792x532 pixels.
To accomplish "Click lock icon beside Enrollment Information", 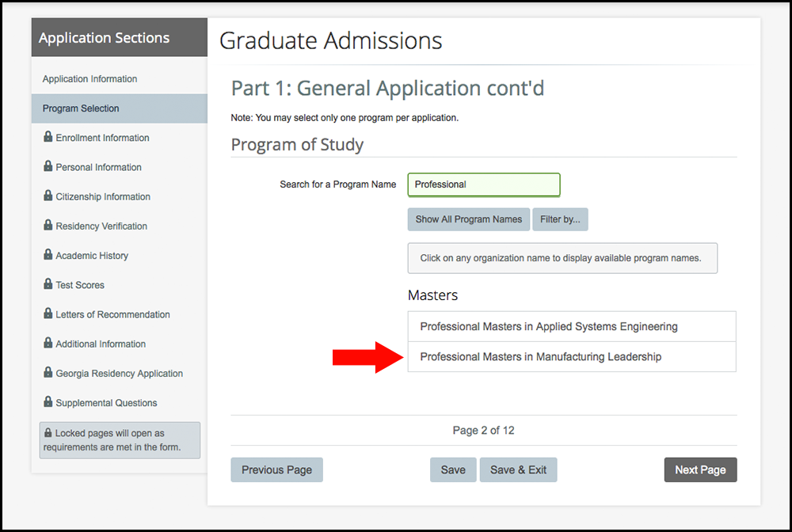I will (x=48, y=137).
